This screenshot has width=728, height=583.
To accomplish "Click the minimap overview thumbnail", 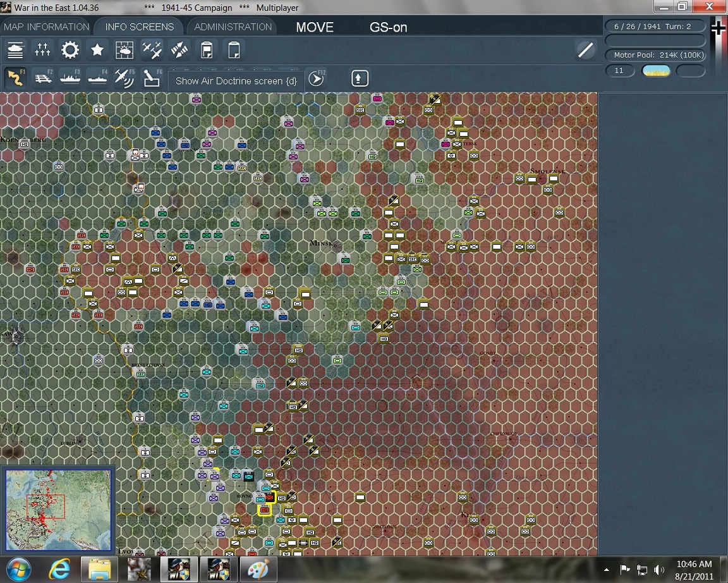I will (x=59, y=510).
